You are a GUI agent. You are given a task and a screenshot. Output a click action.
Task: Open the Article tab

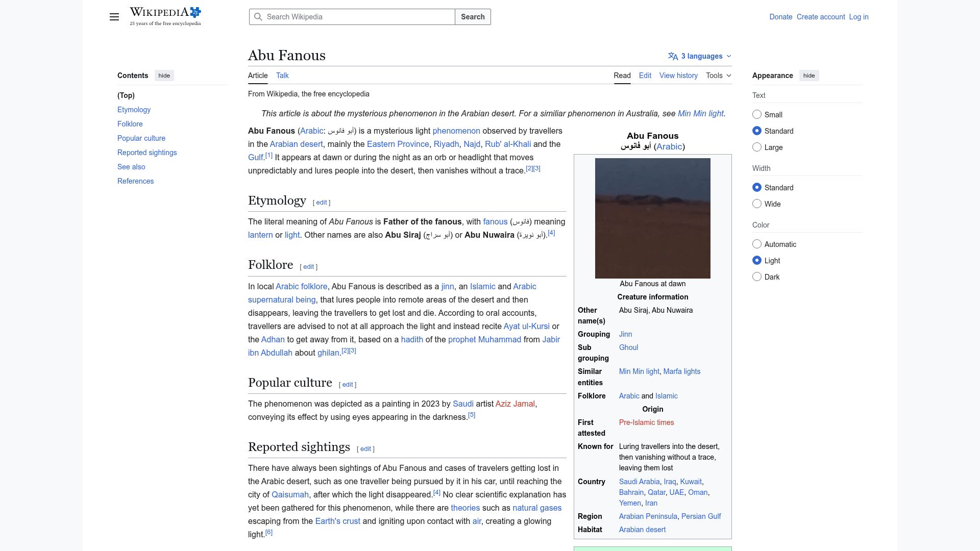coord(258,76)
